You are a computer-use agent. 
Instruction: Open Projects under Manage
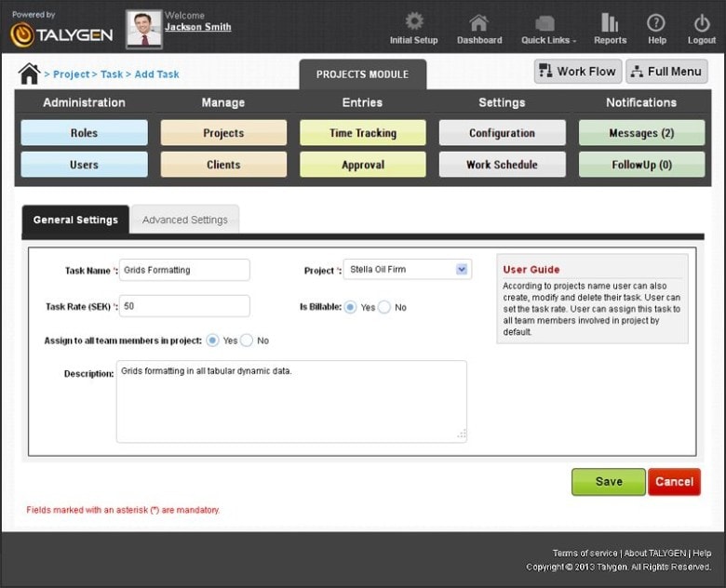(x=223, y=133)
